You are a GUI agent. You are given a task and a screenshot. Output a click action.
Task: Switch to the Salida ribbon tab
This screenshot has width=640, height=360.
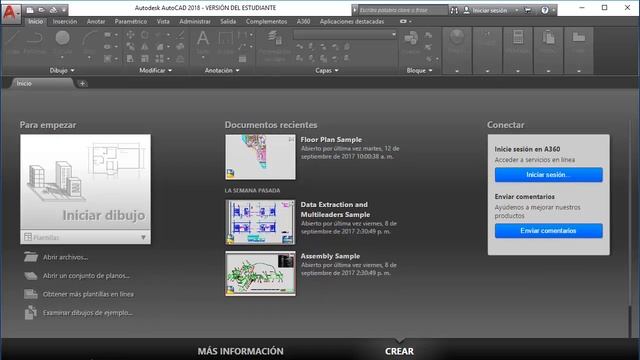(x=228, y=22)
